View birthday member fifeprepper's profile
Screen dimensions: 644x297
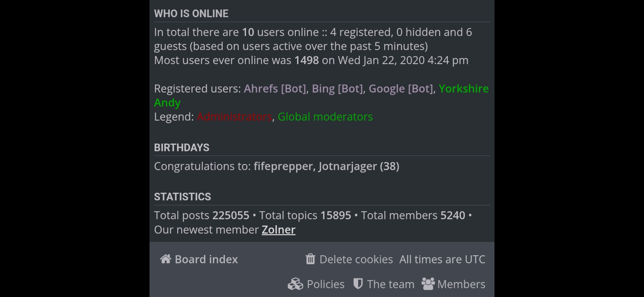pos(283,166)
